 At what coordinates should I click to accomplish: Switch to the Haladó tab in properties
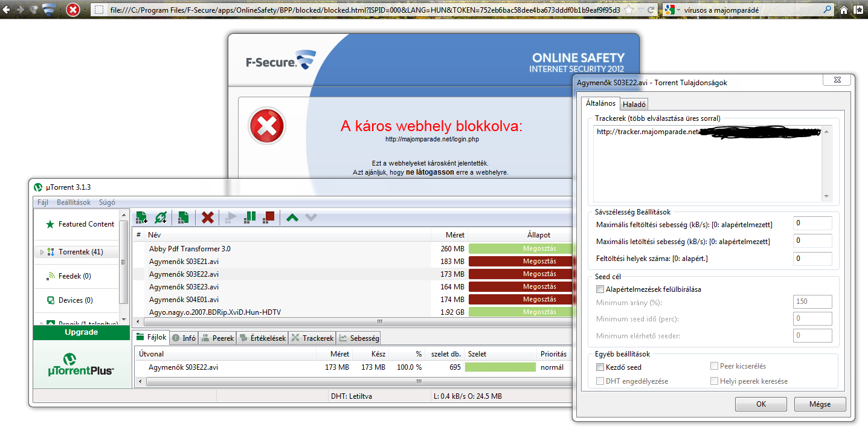[634, 104]
